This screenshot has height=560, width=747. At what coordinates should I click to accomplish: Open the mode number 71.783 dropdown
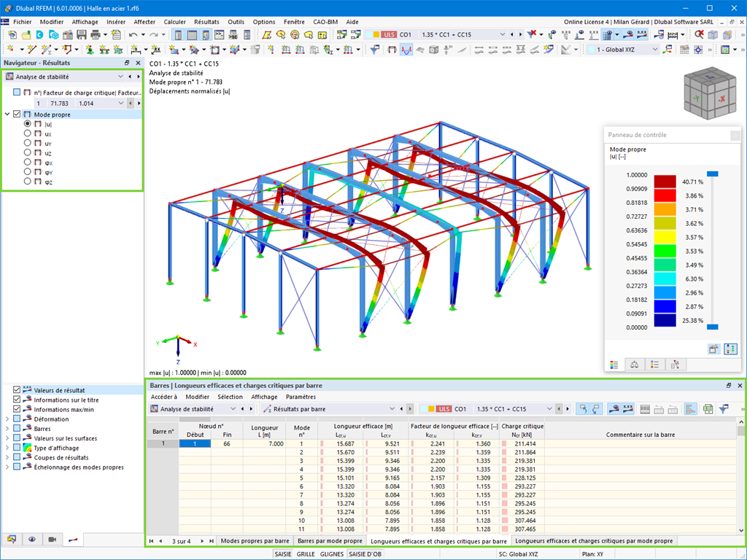click(x=79, y=104)
